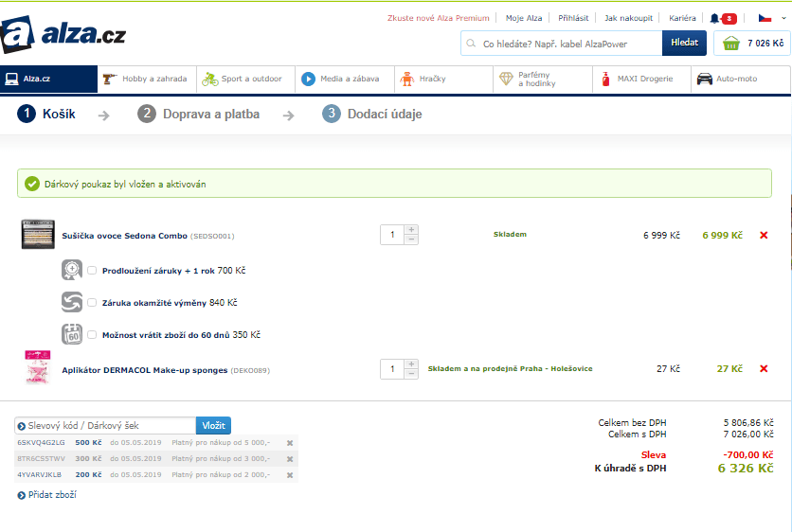Click Aplikátor DERMACOL quantity field

point(392,369)
